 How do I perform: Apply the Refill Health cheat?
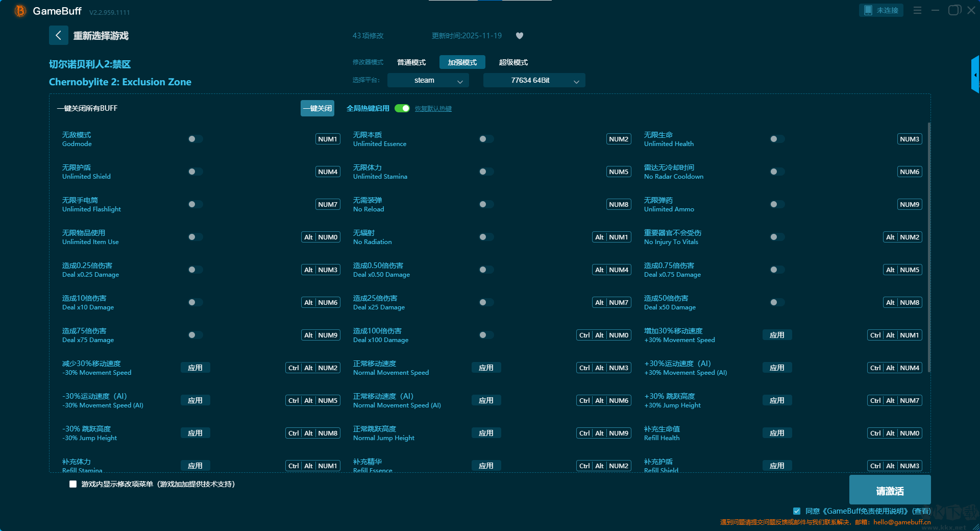[x=777, y=433]
